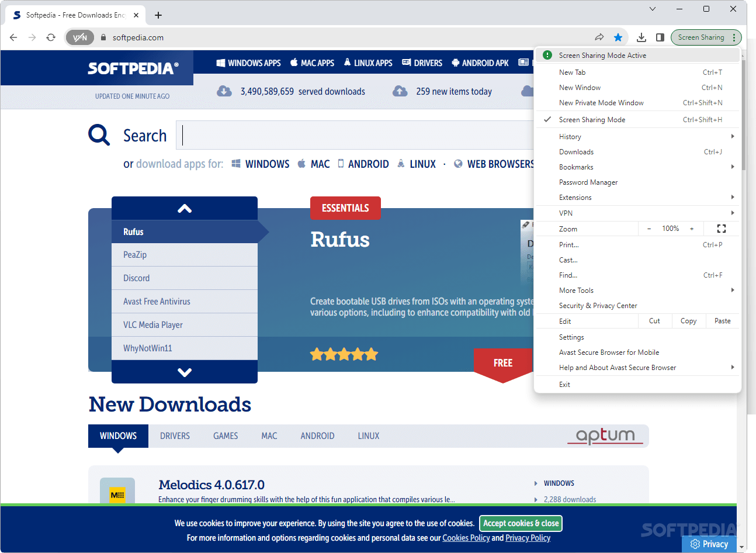Open Downloads via the toolbar download icon
756x553 pixels.
pyautogui.click(x=641, y=37)
